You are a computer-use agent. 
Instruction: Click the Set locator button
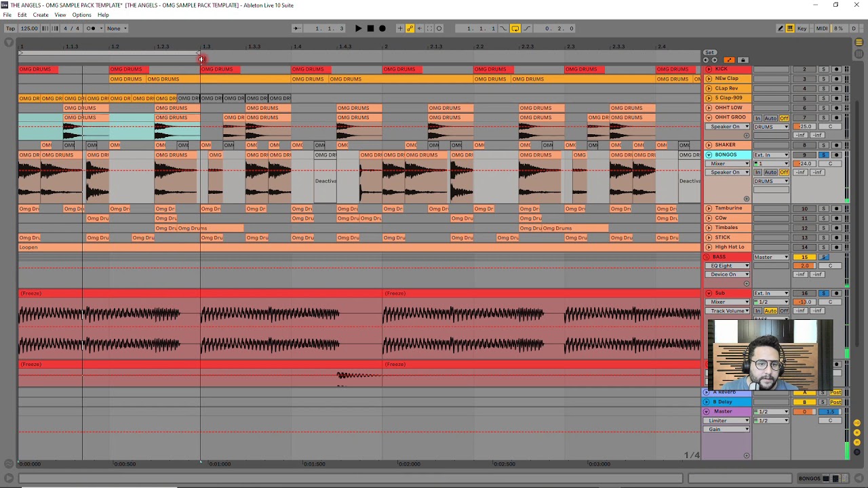[710, 53]
